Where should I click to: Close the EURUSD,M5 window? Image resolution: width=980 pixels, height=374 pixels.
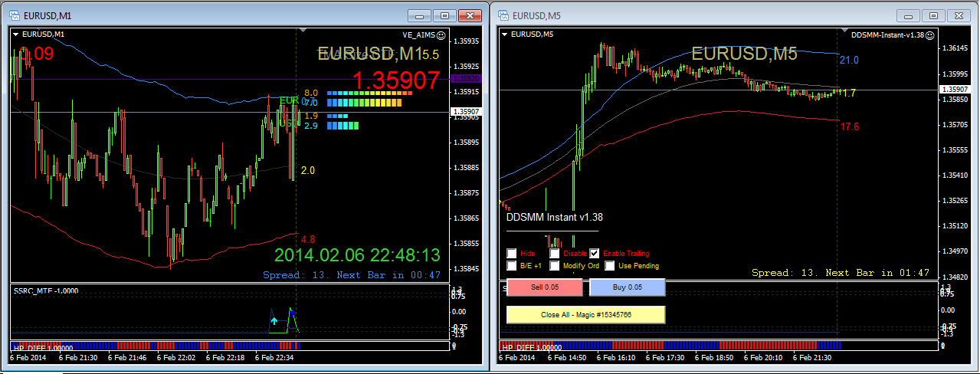click(x=958, y=15)
